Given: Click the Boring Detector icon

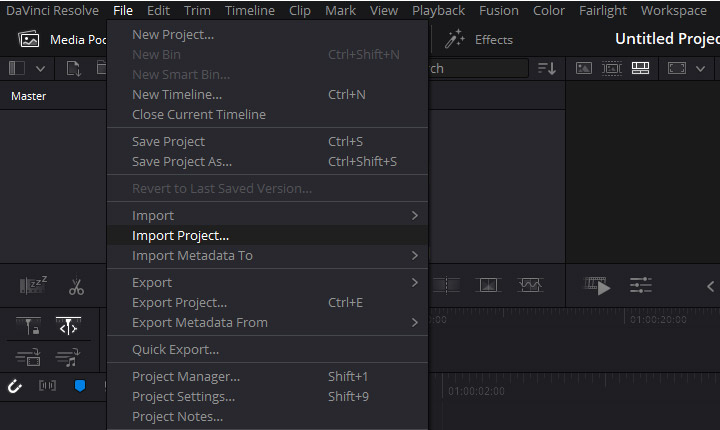Looking at the screenshot, I should pyautogui.click(x=32, y=287).
